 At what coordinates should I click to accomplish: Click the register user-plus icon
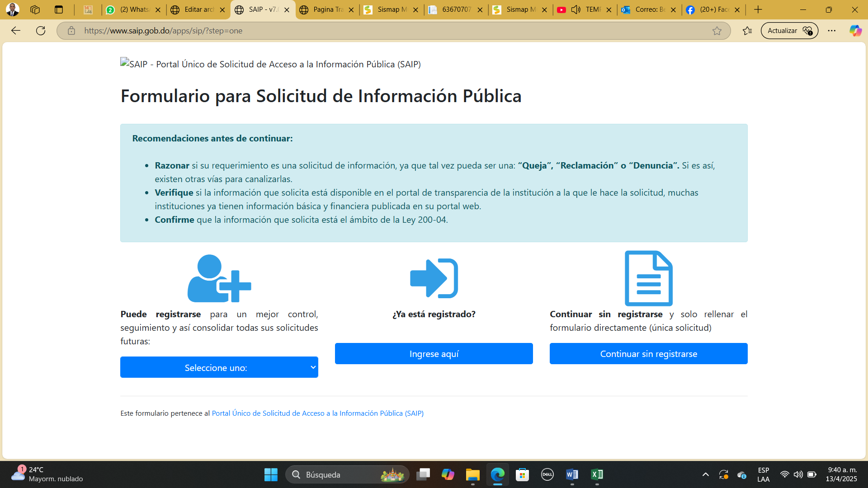pyautogui.click(x=219, y=278)
